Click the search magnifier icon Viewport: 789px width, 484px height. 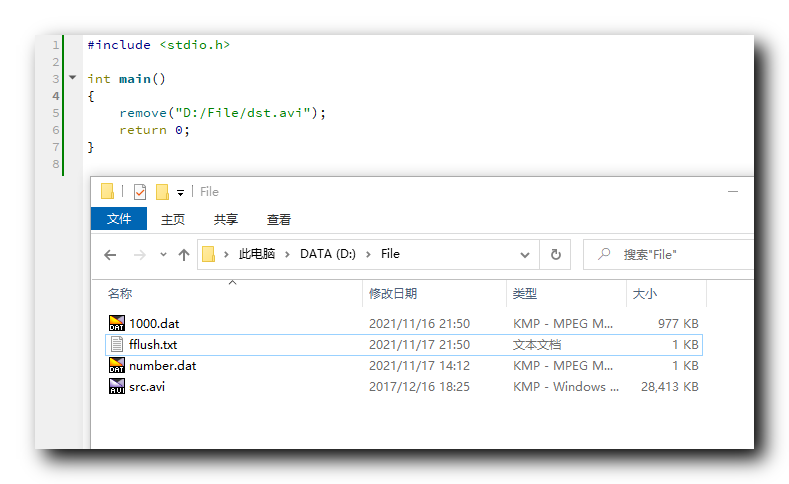click(604, 254)
